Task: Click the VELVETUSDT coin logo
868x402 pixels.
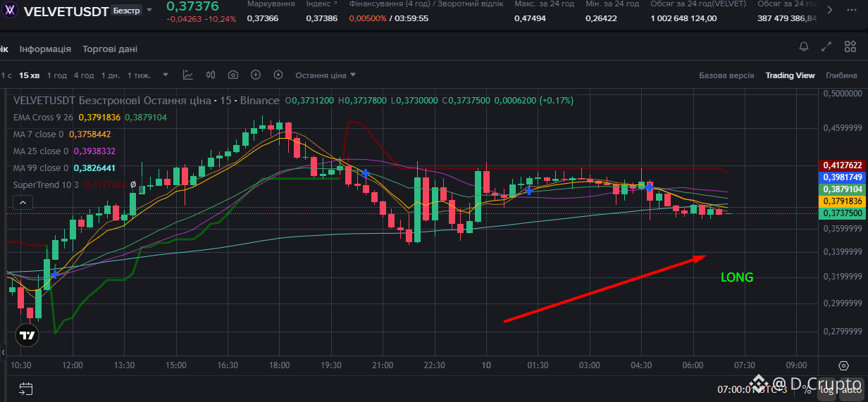Action: (x=11, y=11)
